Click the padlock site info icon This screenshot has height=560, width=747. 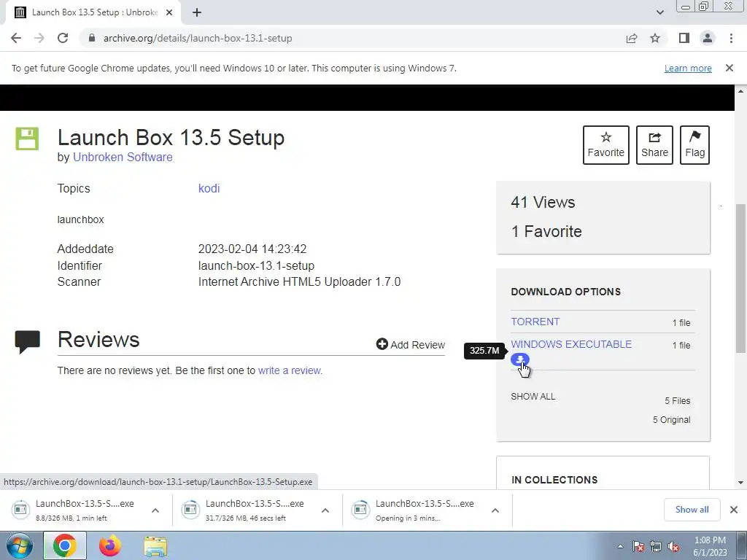[92, 38]
